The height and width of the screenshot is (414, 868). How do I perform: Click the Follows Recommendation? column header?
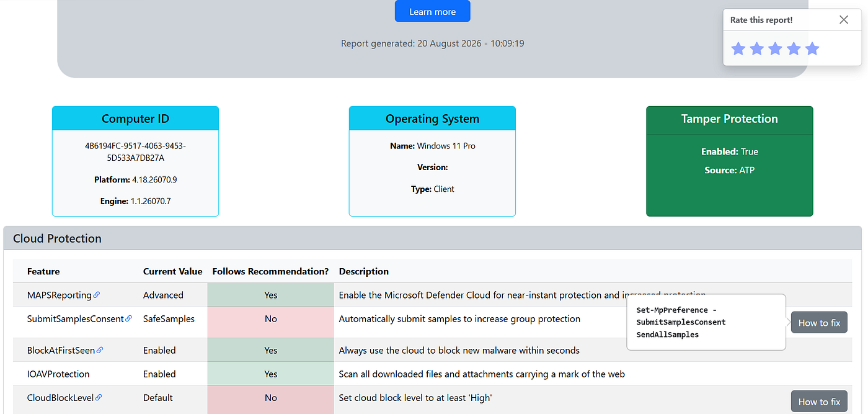pos(271,271)
